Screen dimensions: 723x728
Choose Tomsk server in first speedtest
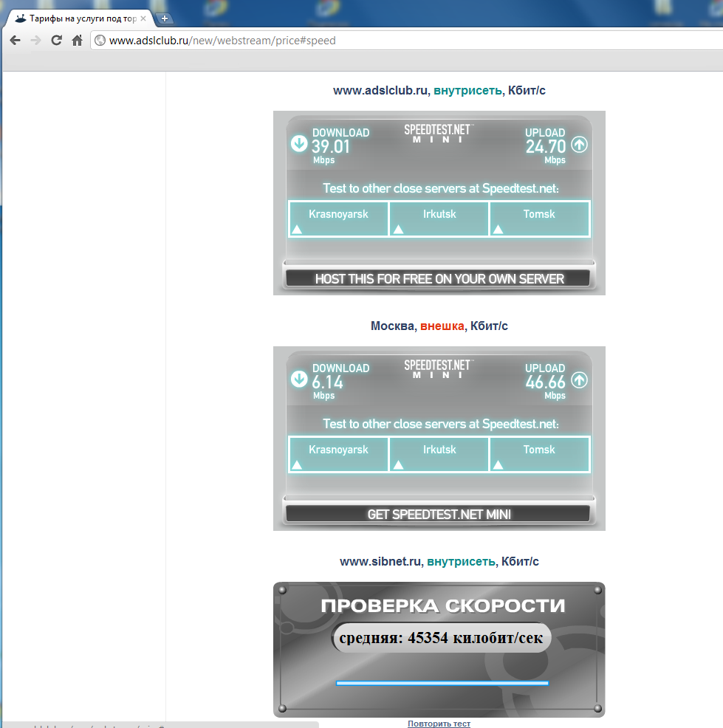click(x=540, y=219)
